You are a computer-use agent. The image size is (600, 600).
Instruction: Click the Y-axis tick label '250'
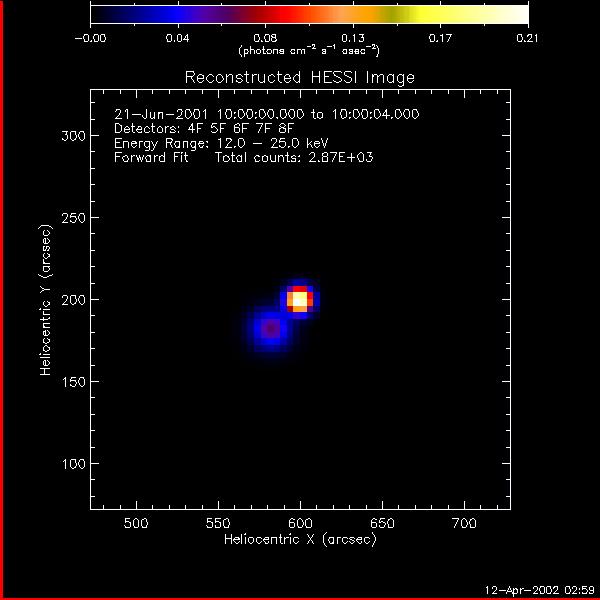pos(73,218)
